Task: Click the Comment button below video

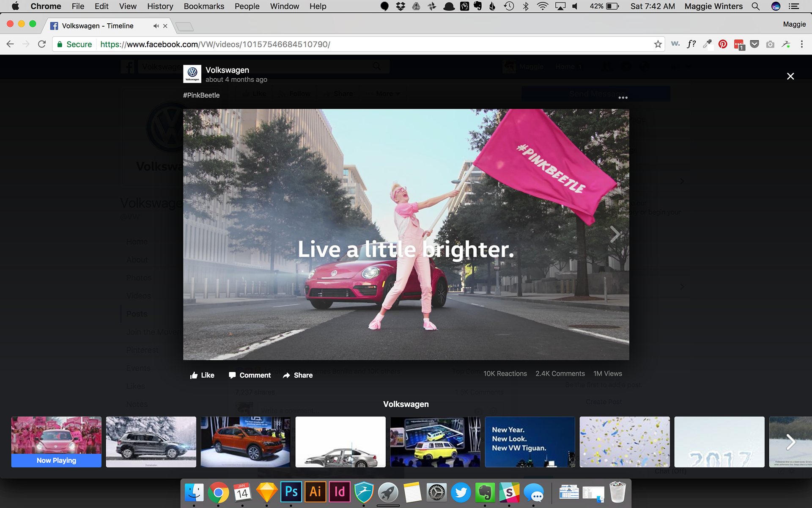Action: tap(250, 375)
